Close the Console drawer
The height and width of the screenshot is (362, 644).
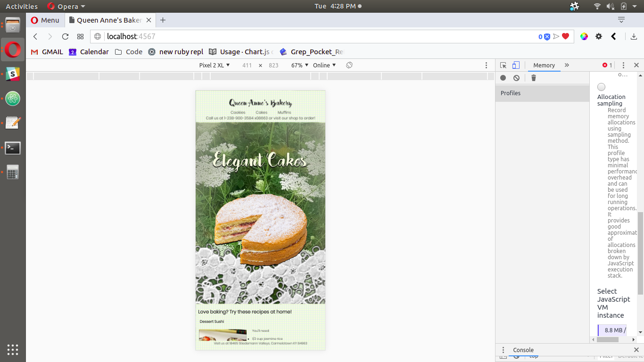point(636,350)
